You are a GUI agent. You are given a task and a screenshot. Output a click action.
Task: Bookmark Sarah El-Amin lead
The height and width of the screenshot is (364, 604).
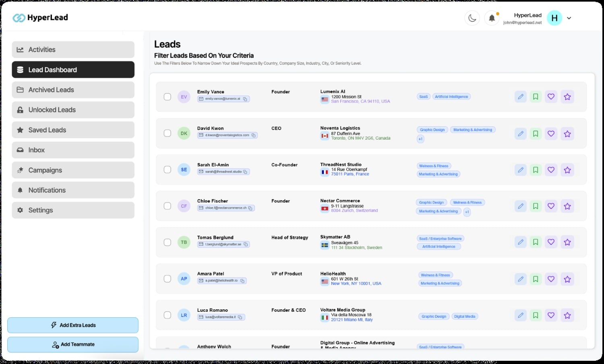536,170
